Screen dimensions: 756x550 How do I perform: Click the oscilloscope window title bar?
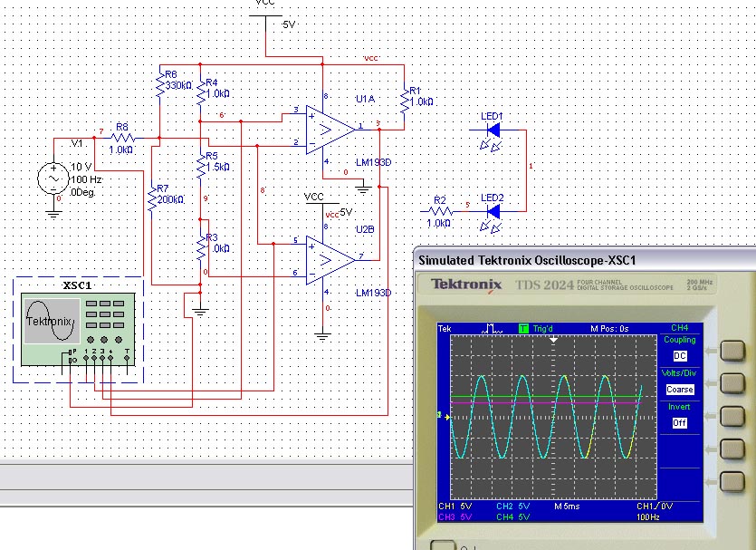point(585,261)
